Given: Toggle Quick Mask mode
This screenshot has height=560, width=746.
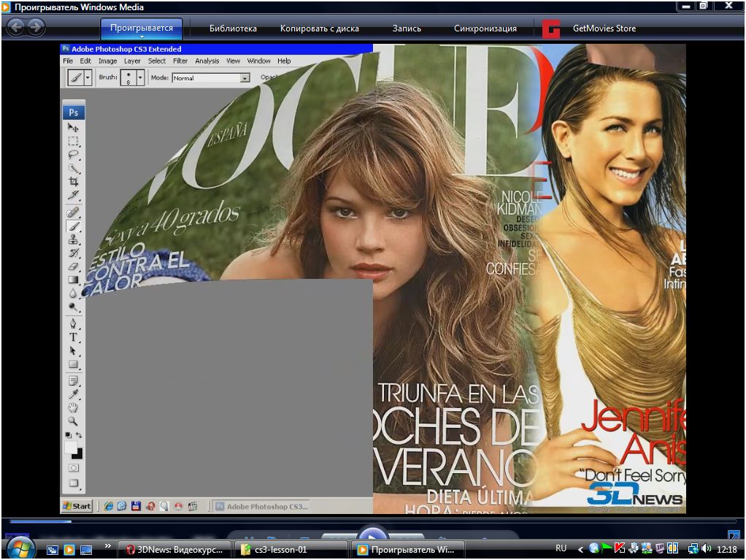Looking at the screenshot, I should tap(73, 468).
